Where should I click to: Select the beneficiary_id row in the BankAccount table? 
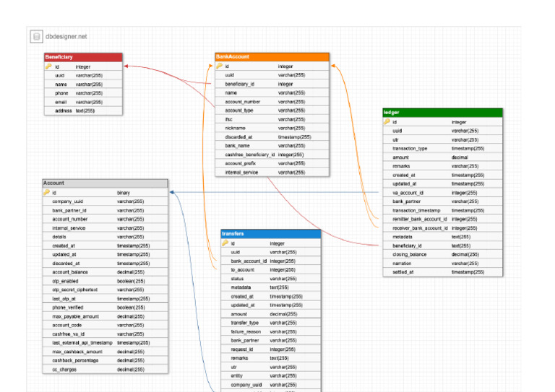[x=272, y=84]
